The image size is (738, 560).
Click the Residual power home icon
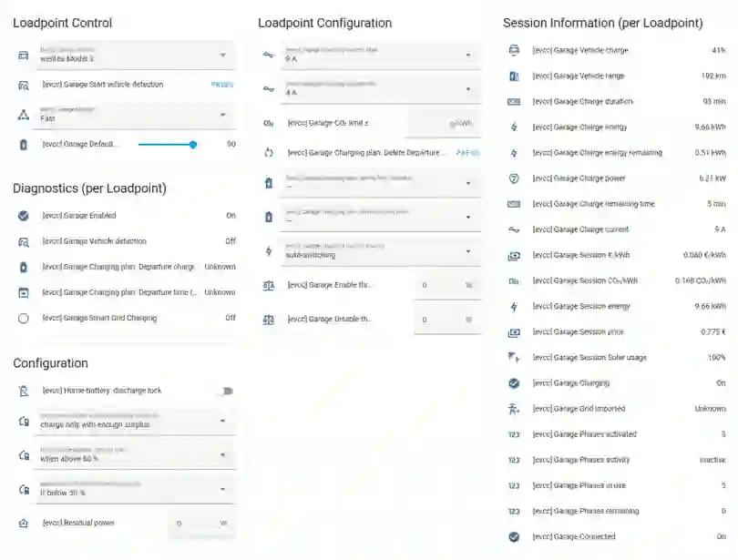pyautogui.click(x=24, y=523)
